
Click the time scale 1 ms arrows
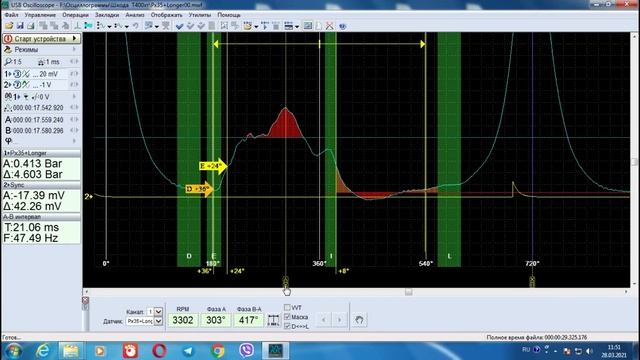coord(74,62)
